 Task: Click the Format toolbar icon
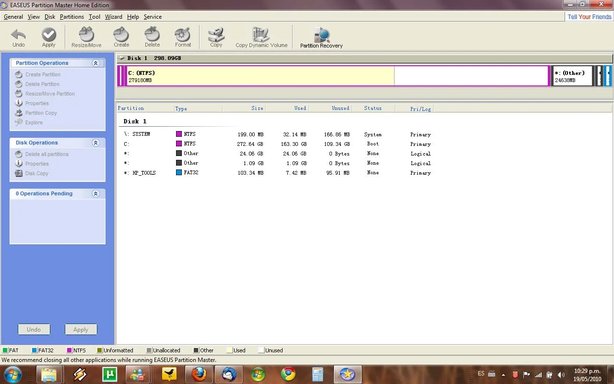[183, 38]
